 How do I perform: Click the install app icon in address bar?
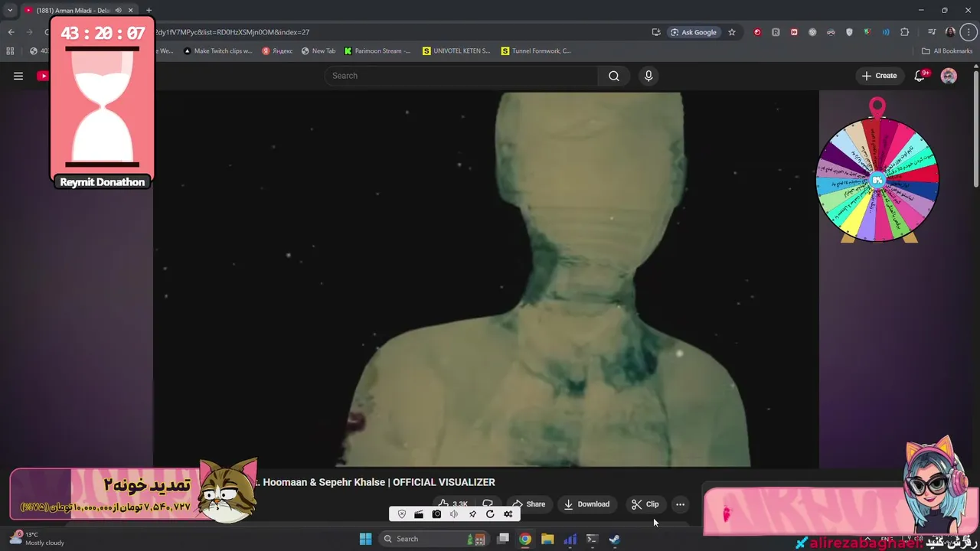click(656, 32)
